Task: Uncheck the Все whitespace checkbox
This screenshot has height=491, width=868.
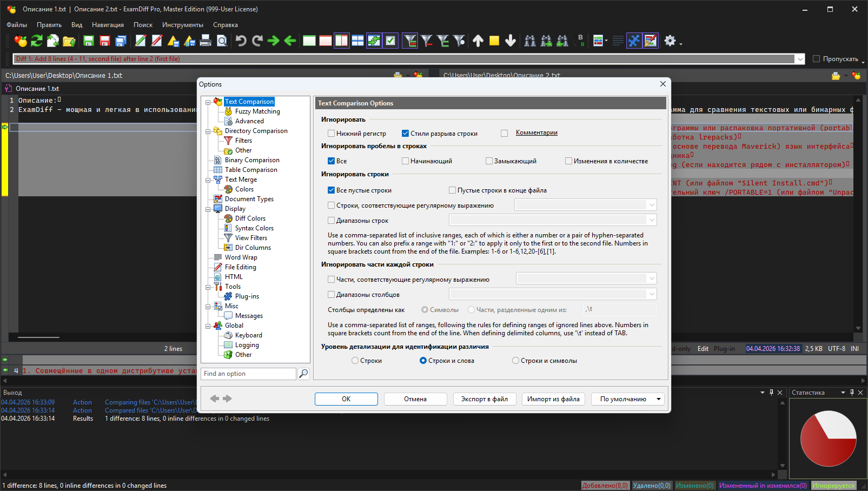Action: [x=331, y=161]
